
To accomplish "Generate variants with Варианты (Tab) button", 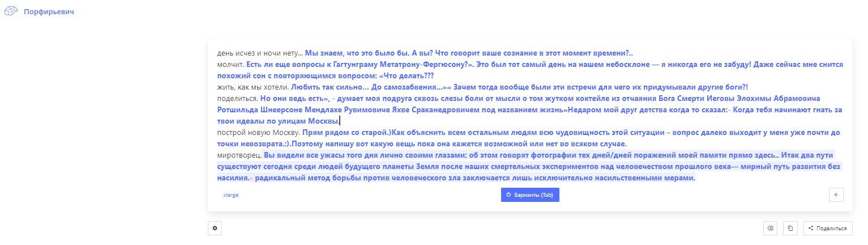I will pyautogui.click(x=530, y=195).
